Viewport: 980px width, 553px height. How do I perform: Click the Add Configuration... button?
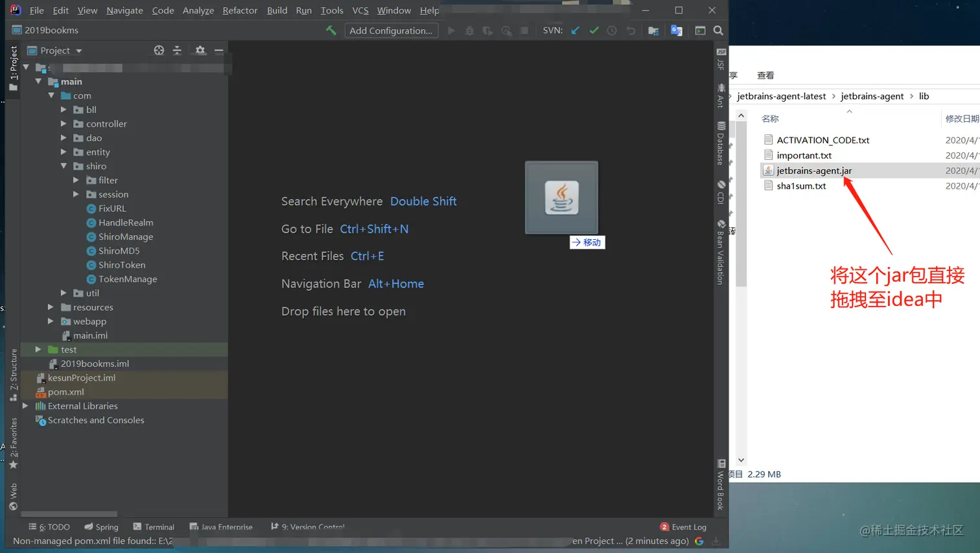pyautogui.click(x=391, y=30)
